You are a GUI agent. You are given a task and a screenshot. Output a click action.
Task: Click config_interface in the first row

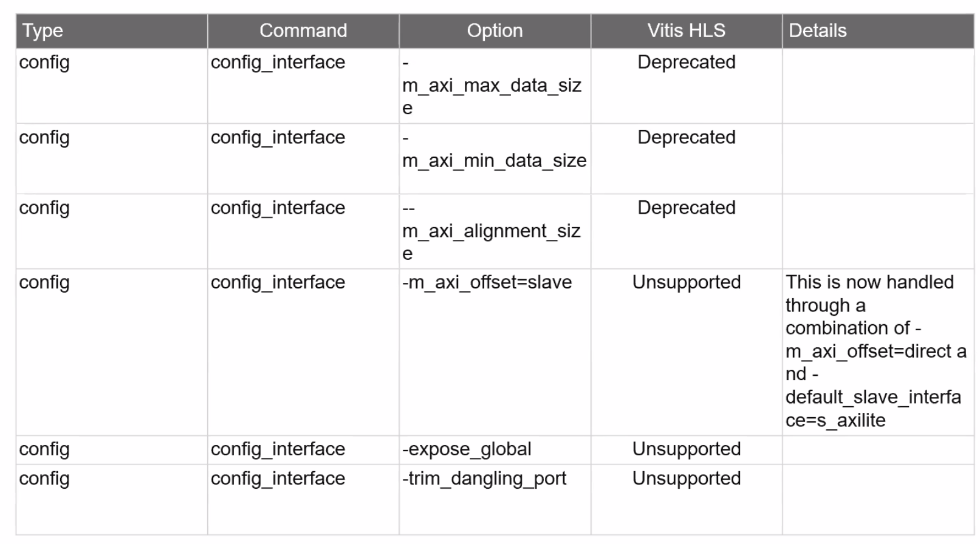278,63
